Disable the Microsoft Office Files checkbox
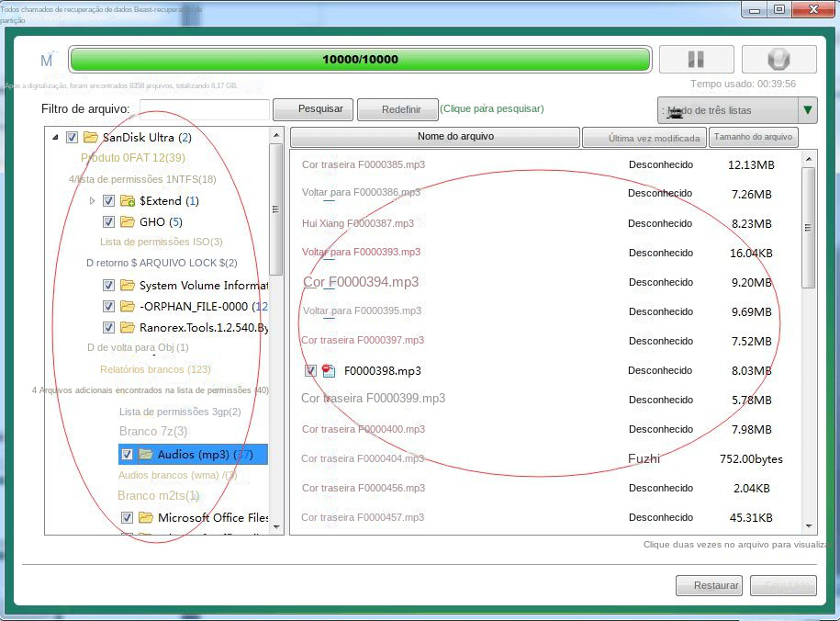The width and height of the screenshot is (840, 621). pyautogui.click(x=127, y=517)
